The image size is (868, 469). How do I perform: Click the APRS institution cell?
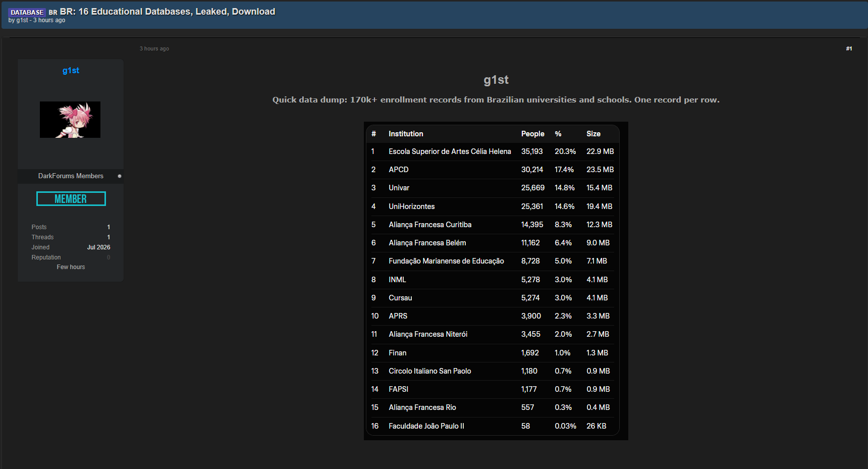click(x=398, y=316)
